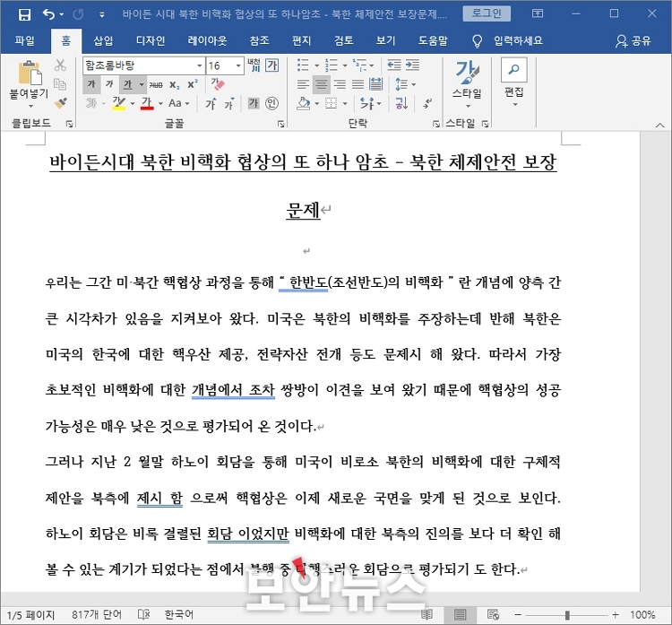The image size is (672, 625).
Task: Toggle center alignment button
Action: 321,84
